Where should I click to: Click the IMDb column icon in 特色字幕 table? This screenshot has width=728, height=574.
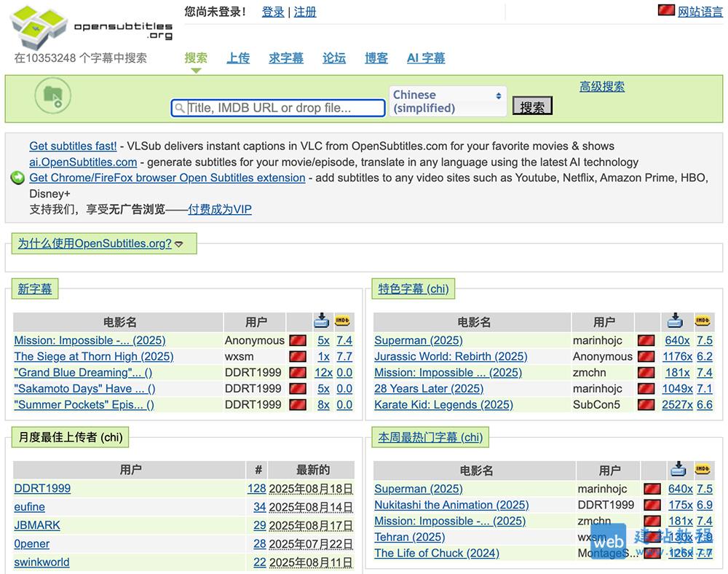(x=703, y=321)
